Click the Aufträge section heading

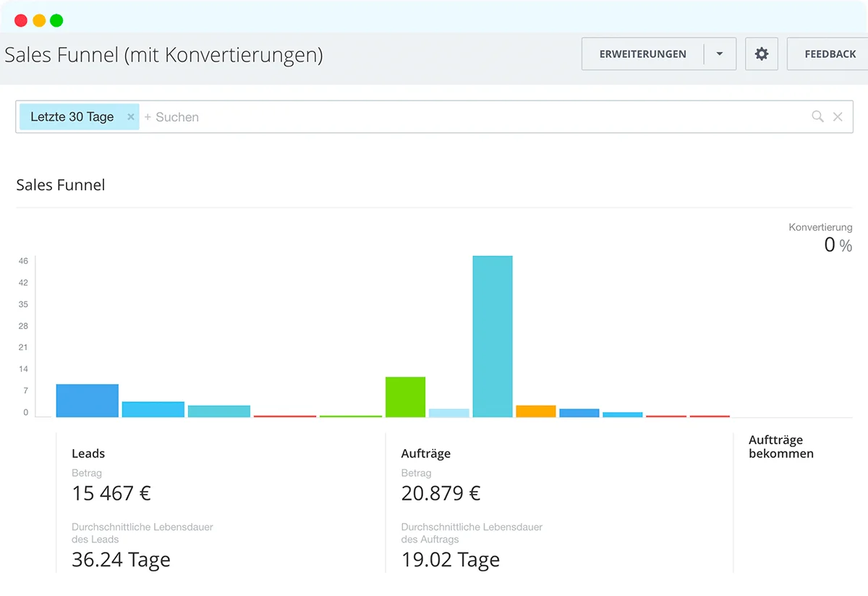click(426, 454)
